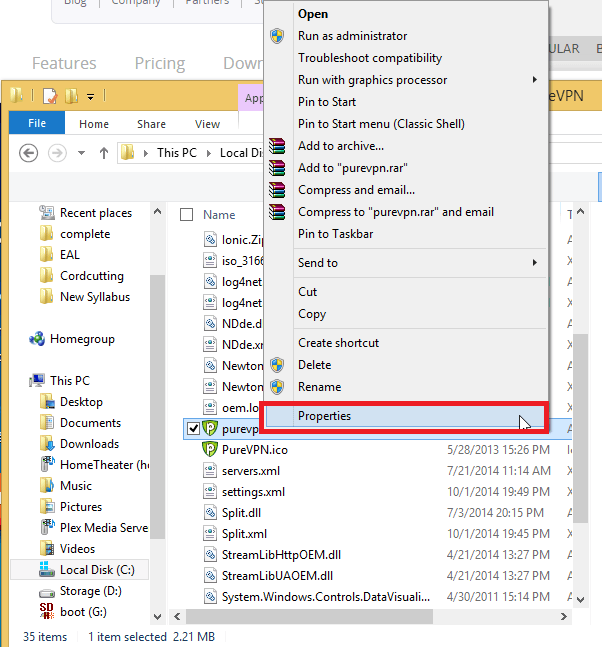Click the shield icon next to Run as administrator
The width and height of the screenshot is (602, 647).
(x=278, y=36)
